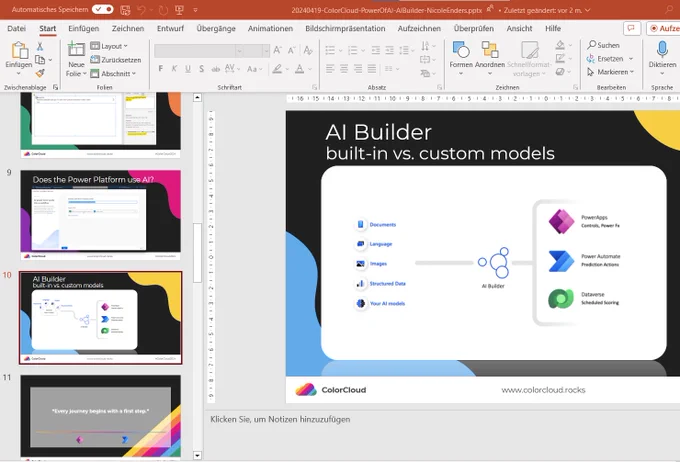This screenshot has width=680, height=462.
Task: Switch to the Zeichnen tab
Action: click(x=128, y=28)
